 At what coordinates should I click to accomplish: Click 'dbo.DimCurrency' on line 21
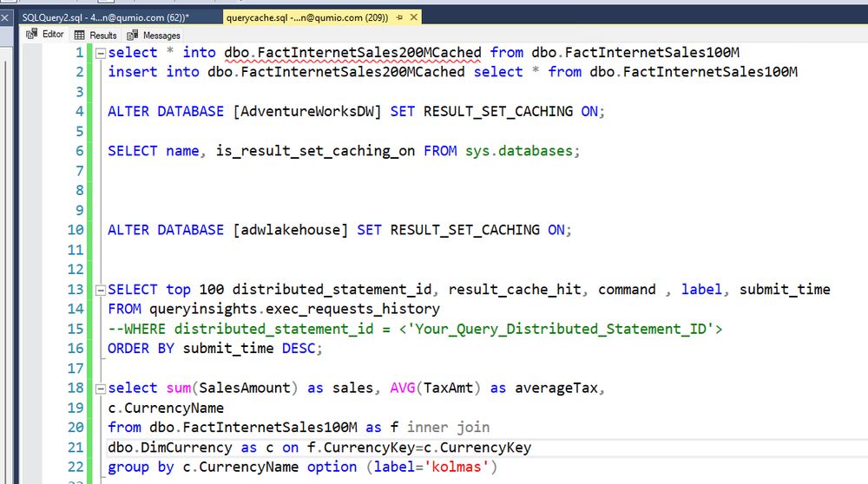coord(170,447)
